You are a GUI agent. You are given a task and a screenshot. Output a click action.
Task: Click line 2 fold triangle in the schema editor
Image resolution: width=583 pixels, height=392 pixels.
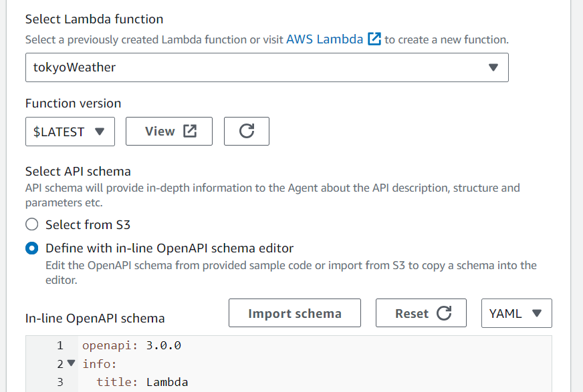coord(70,363)
